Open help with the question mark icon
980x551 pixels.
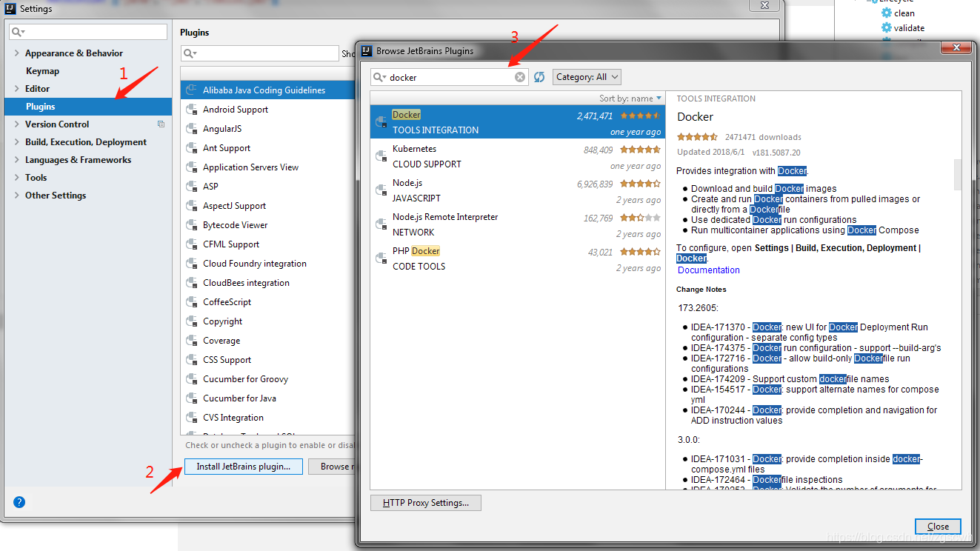pos(19,502)
